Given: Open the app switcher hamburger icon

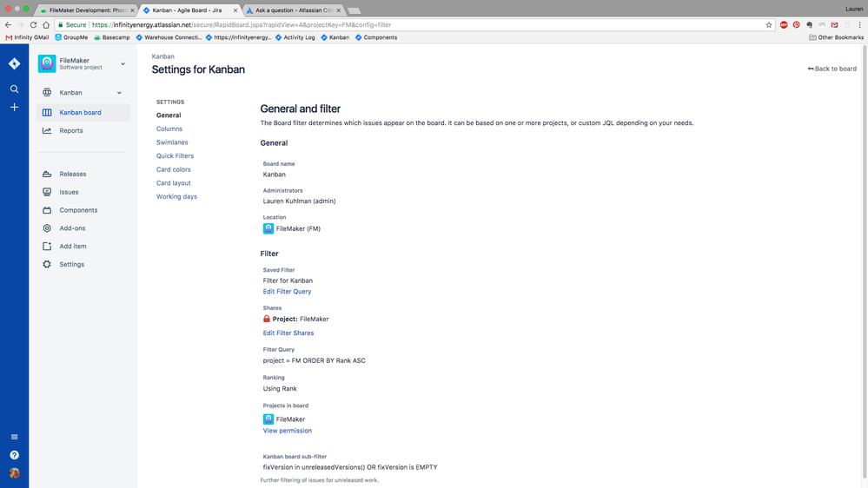Looking at the screenshot, I should (x=15, y=437).
